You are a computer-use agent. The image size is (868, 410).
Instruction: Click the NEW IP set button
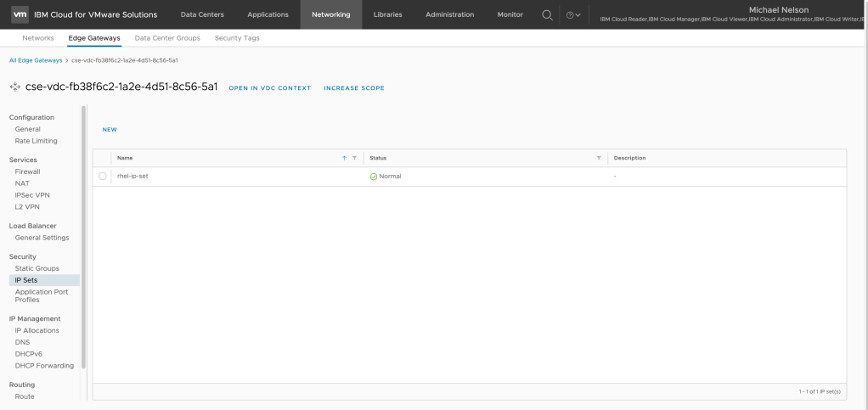click(x=110, y=130)
